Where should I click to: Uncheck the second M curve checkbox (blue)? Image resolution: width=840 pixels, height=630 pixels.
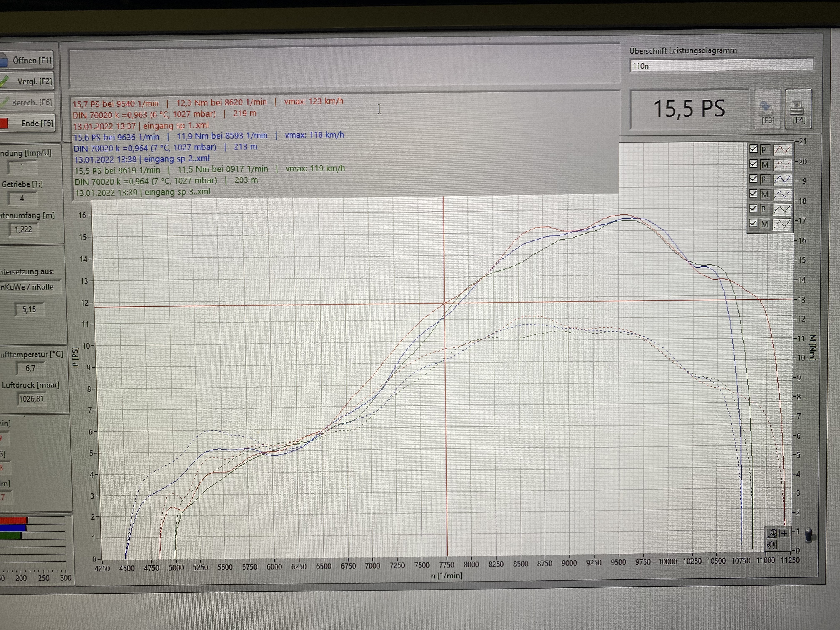click(x=753, y=194)
